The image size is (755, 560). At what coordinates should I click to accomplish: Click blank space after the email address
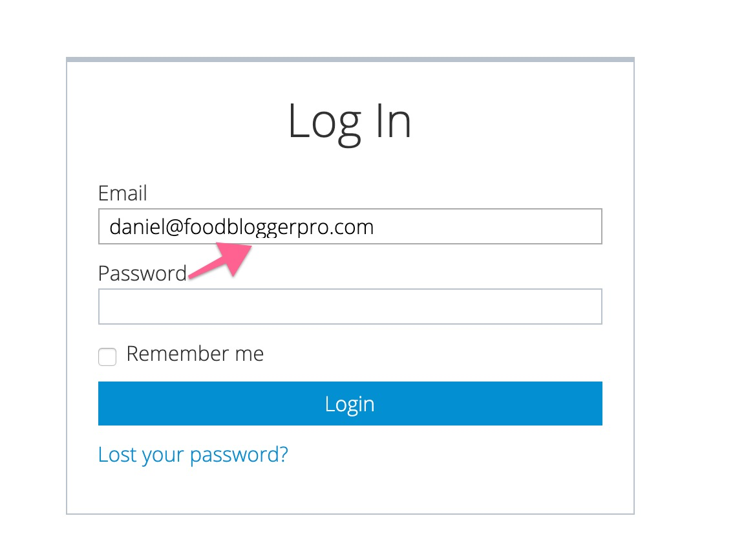pos(486,226)
